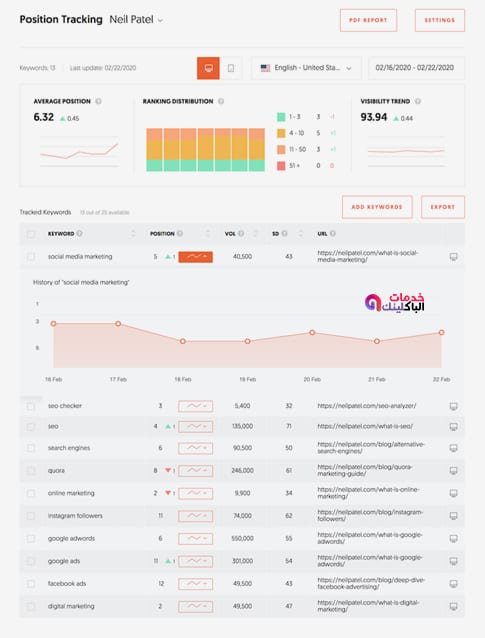Toggle the select-all keywords checkbox in header

coord(31,234)
